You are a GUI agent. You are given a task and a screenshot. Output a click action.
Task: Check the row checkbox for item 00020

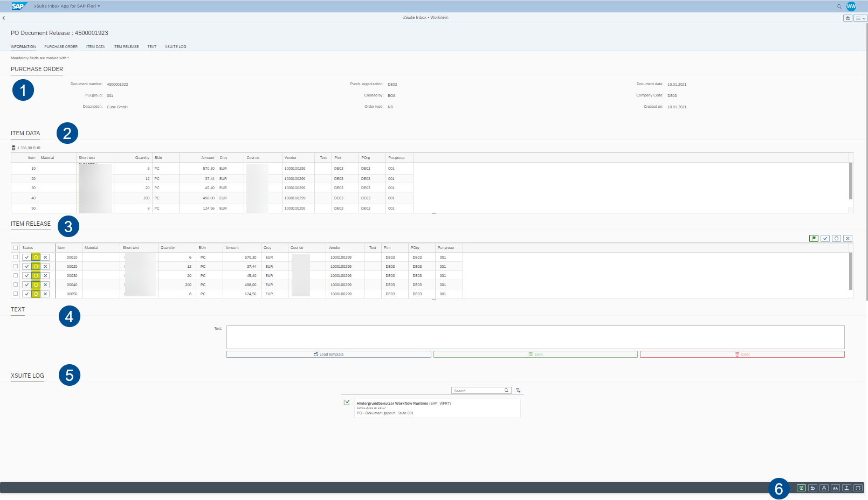point(16,266)
